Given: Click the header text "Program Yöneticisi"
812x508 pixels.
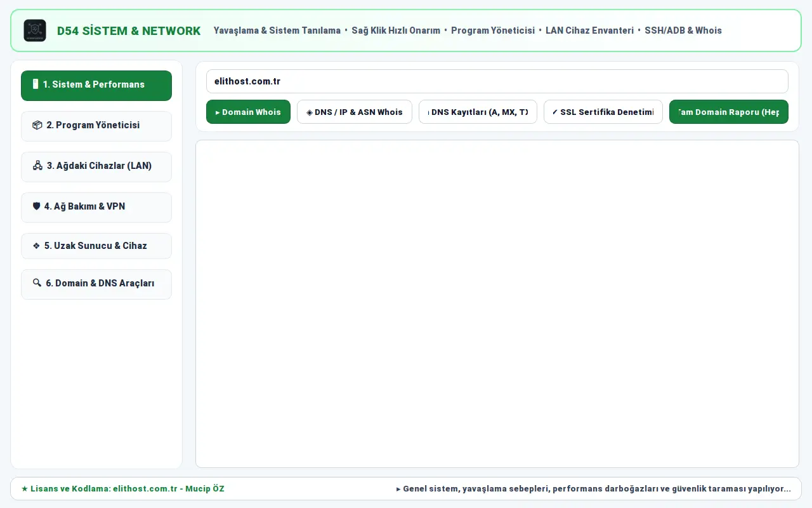Looking at the screenshot, I should pyautogui.click(x=493, y=30).
